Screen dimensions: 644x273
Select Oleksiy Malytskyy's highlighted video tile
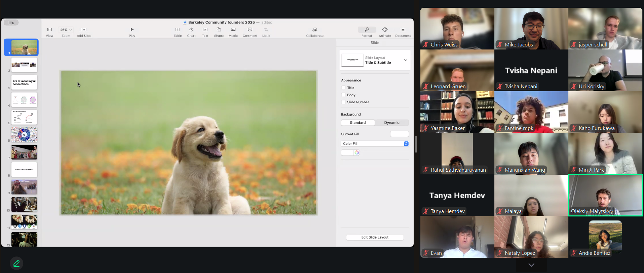[605, 195]
